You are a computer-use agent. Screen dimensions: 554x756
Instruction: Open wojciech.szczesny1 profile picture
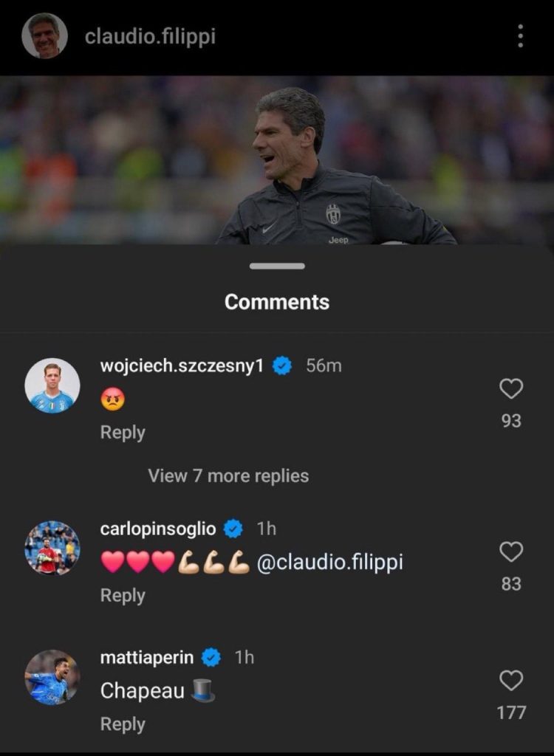[52, 386]
